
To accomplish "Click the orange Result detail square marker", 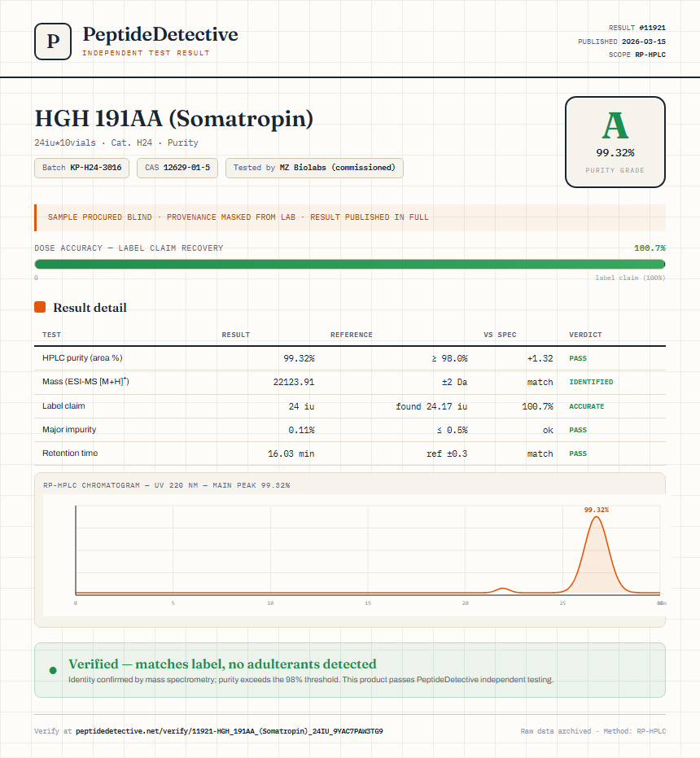I will (40, 307).
